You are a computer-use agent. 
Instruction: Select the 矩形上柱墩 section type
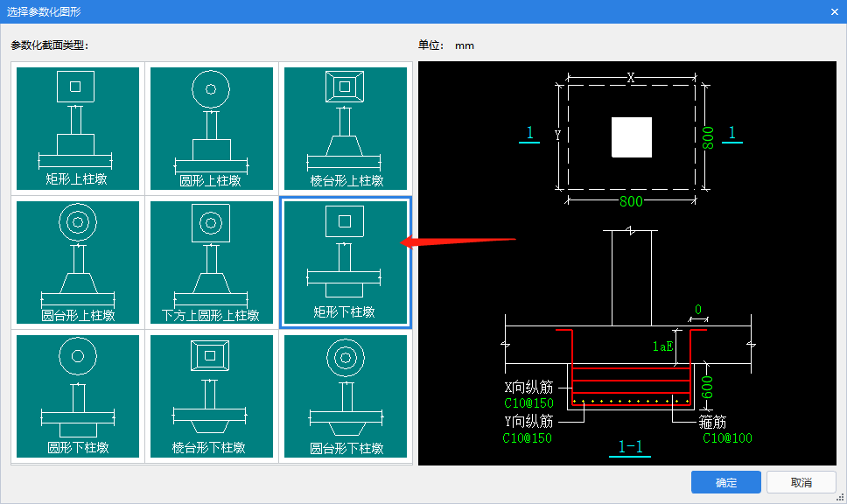(78, 129)
